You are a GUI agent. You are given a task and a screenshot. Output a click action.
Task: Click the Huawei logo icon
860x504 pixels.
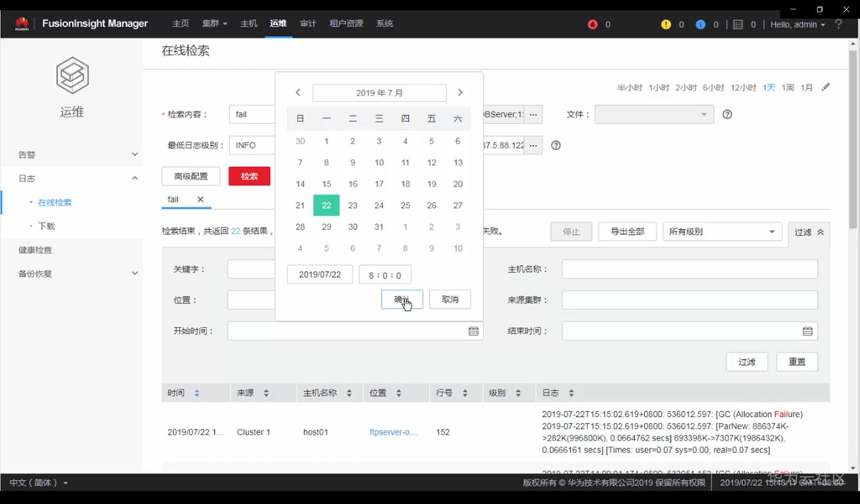tap(22, 24)
